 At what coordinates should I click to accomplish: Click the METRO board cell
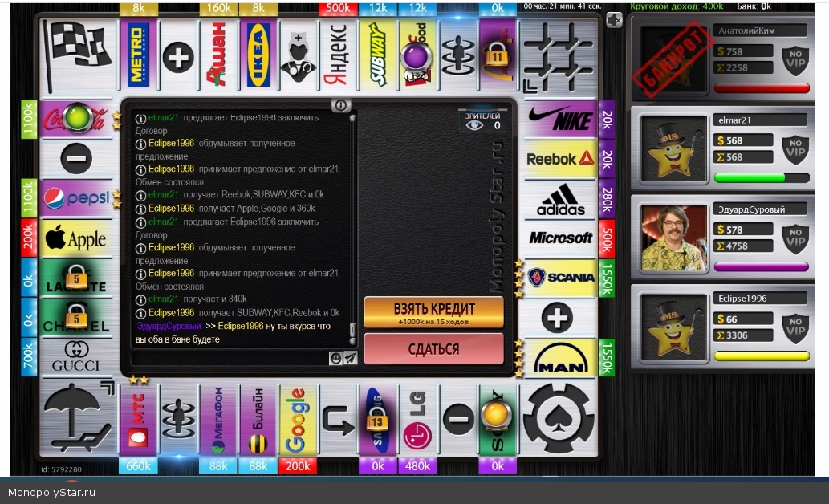point(139,55)
